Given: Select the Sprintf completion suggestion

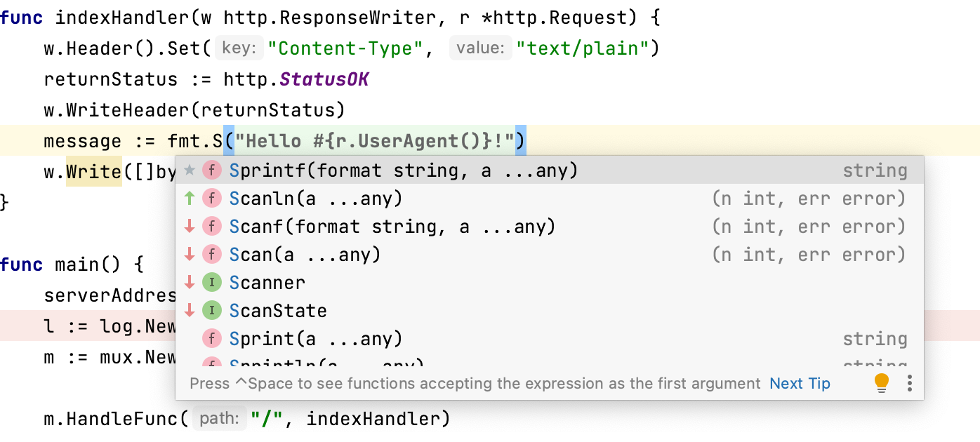Looking at the screenshot, I should pos(403,170).
